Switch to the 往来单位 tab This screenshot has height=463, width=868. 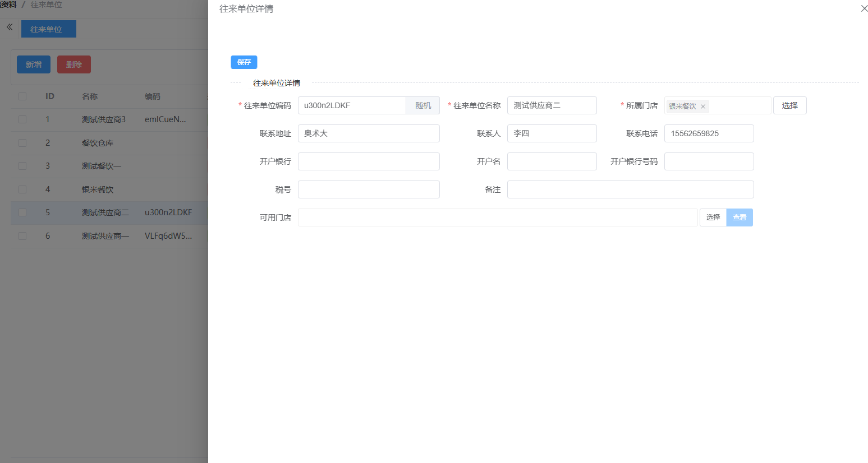pyautogui.click(x=48, y=29)
